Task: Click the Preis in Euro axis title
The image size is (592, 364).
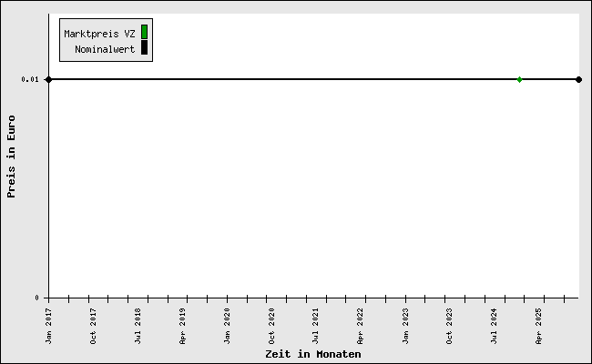Action: (11, 156)
